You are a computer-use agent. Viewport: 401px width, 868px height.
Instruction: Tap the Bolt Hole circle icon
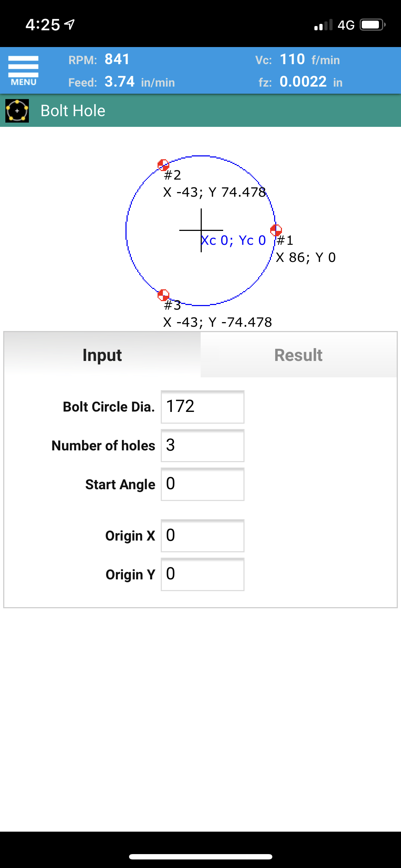17,111
